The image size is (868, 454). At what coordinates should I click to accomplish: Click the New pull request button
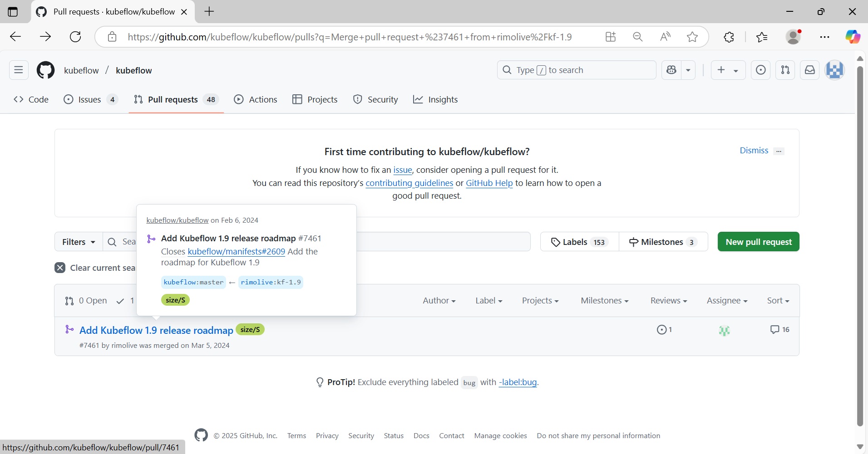click(x=758, y=242)
